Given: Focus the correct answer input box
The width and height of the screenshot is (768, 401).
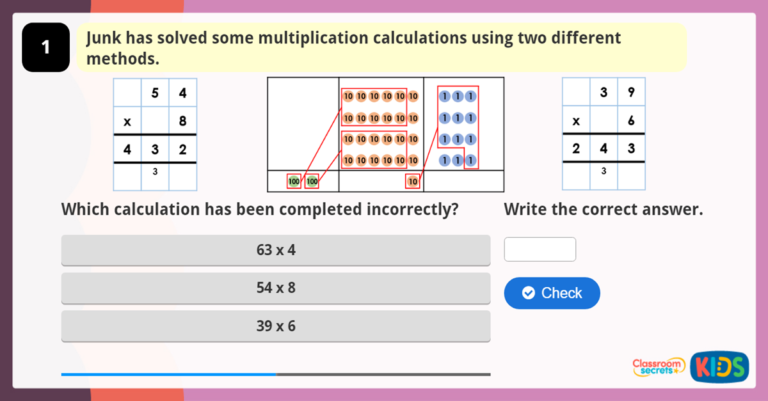Looking at the screenshot, I should 540,249.
